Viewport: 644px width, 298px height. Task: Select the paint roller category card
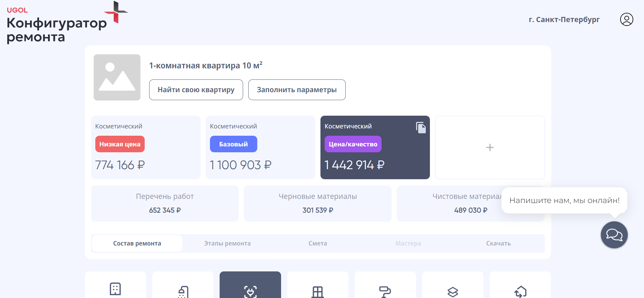[x=385, y=285]
